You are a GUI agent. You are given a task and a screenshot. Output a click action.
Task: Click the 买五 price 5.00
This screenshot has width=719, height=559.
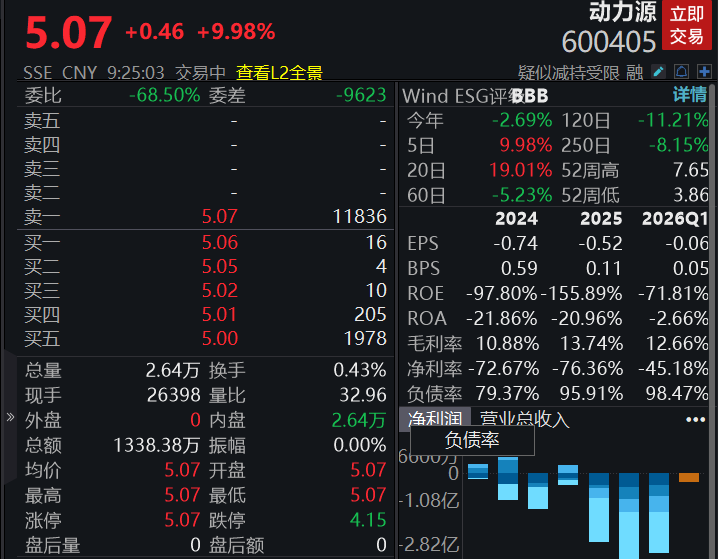point(220,338)
